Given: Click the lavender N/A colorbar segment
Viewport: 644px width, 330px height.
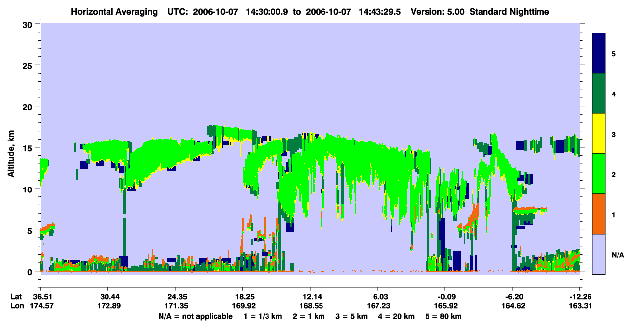Looking at the screenshot, I should click(599, 254).
